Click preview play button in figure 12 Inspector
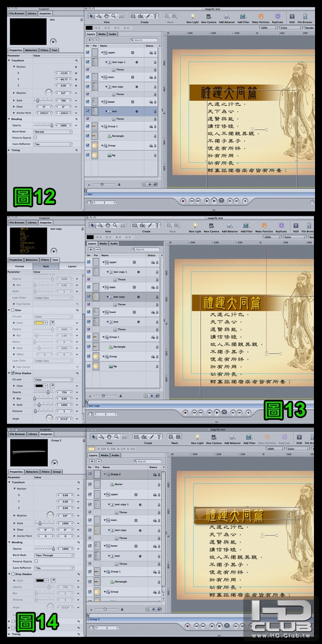 [x=53, y=41]
